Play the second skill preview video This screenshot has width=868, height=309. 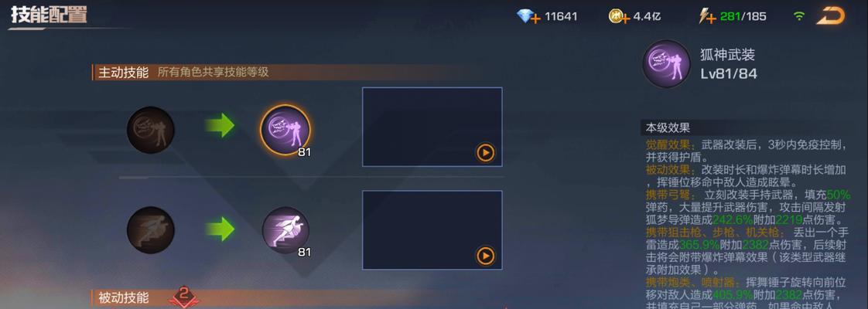click(x=486, y=256)
